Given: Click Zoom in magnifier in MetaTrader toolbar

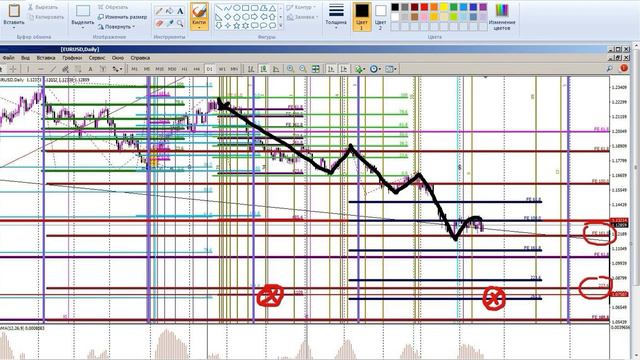Looking at the screenshot, I should [x=290, y=69].
